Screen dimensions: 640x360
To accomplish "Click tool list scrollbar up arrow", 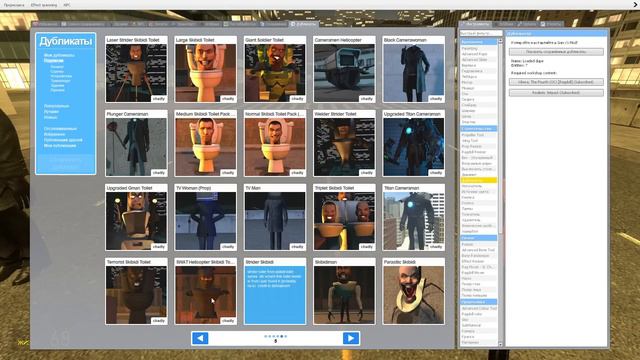I will [x=500, y=41].
